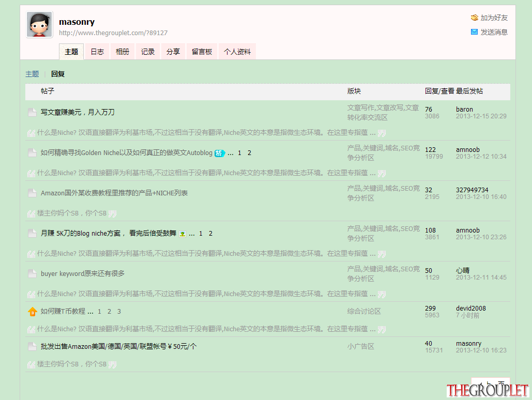Click the masonry user avatar image
Viewport: 532px width, 400px height.
[x=39, y=24]
